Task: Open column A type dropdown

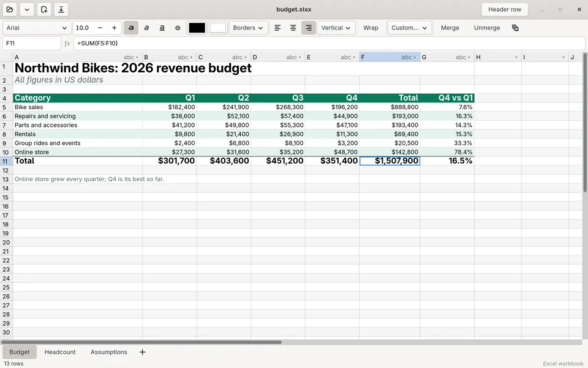Action: [x=131, y=57]
